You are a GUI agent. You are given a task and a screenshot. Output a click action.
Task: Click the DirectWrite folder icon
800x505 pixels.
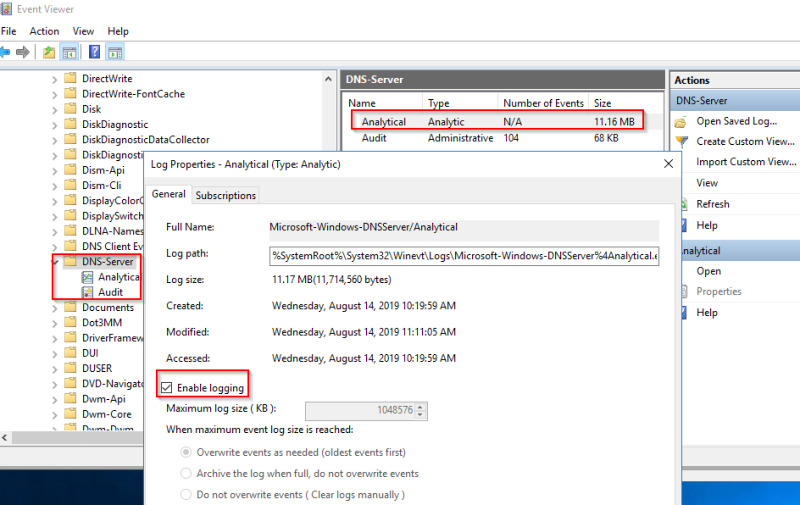(70, 78)
